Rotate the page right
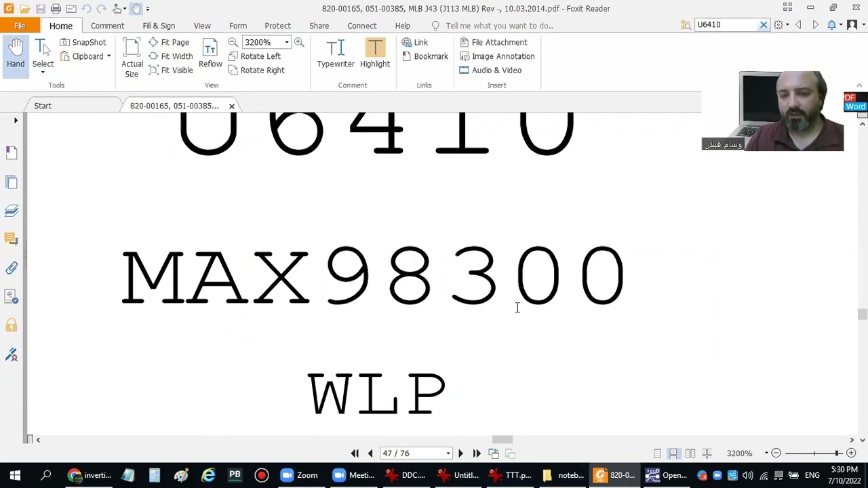Image resolution: width=868 pixels, height=488 pixels. click(257, 70)
